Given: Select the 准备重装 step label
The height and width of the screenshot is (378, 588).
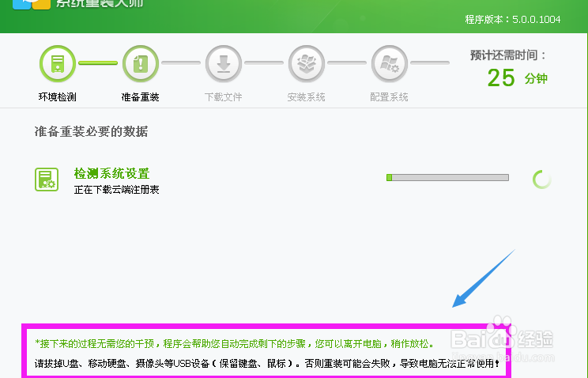Looking at the screenshot, I should coord(140,97).
